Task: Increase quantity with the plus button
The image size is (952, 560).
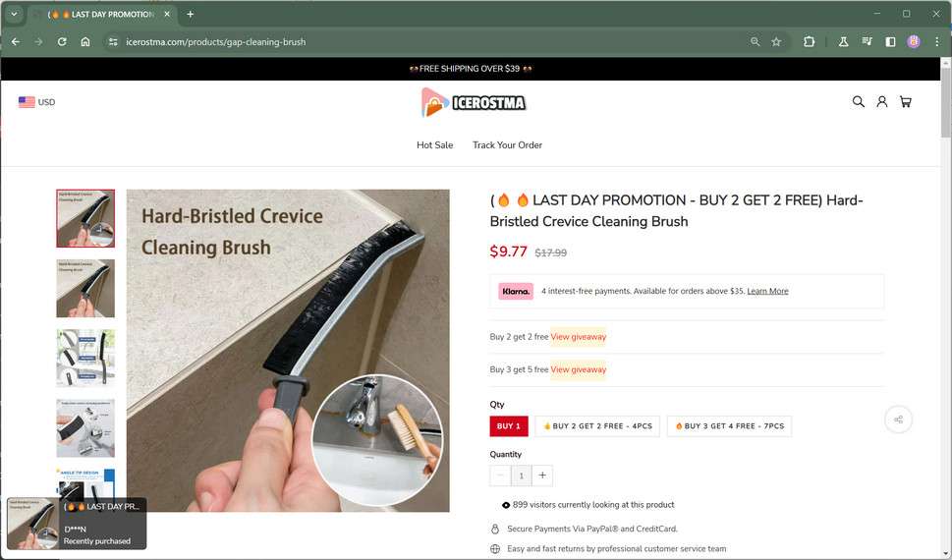Action: point(542,476)
